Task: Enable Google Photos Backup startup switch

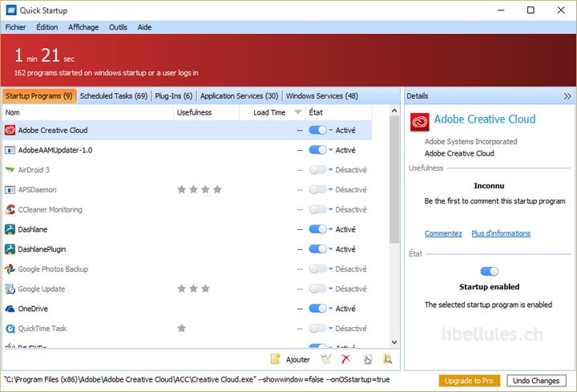Action: 317,269
